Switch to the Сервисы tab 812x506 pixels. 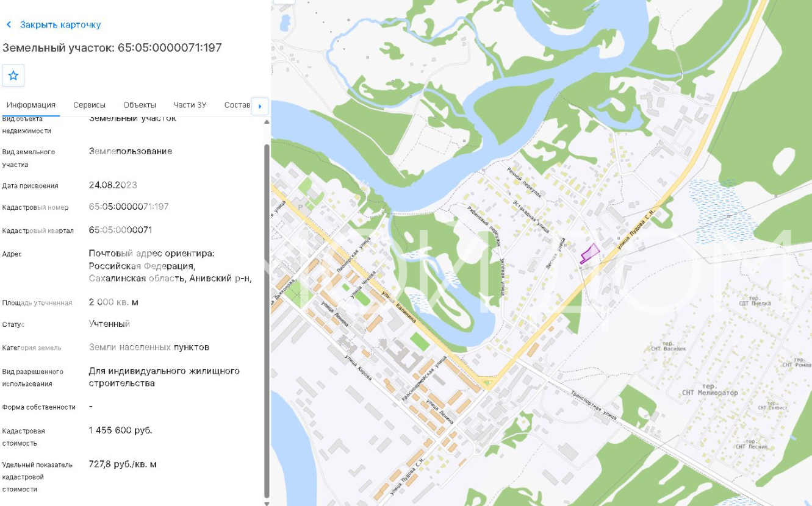point(89,105)
